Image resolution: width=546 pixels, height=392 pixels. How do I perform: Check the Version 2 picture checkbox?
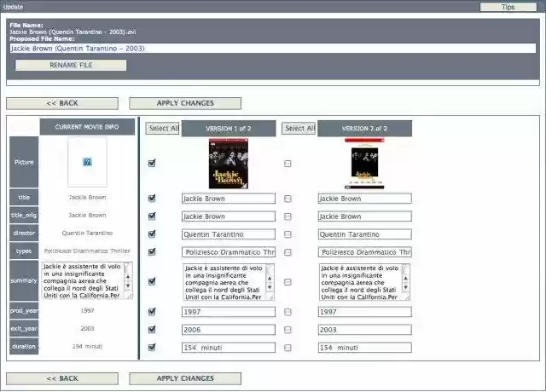(288, 164)
